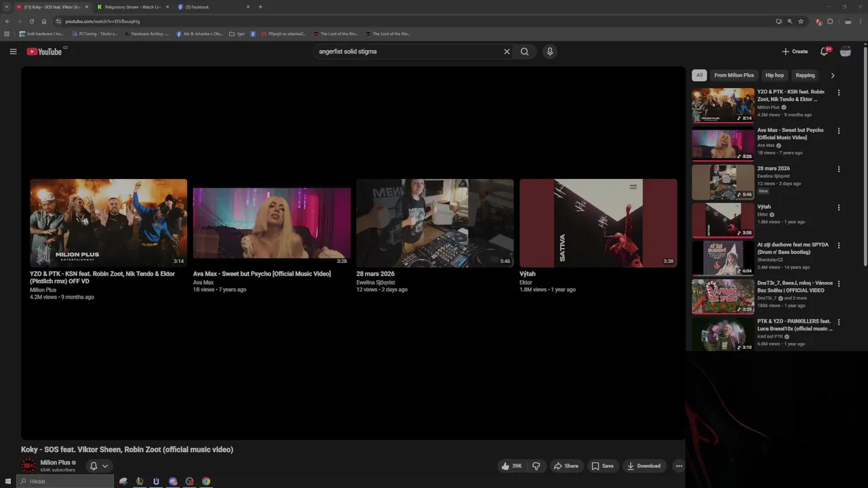This screenshot has height=488, width=868.
Task: Click the Download button
Action: (x=644, y=466)
